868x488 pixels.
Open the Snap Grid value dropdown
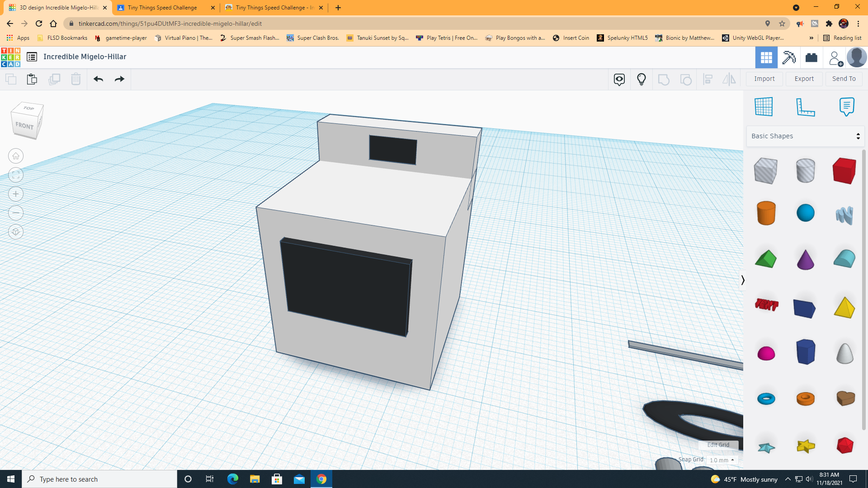[722, 460]
